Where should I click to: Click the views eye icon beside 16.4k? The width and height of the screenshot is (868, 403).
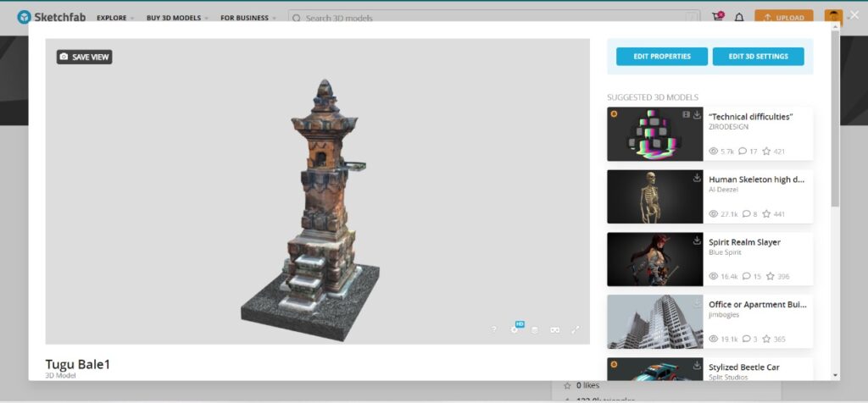(x=713, y=276)
